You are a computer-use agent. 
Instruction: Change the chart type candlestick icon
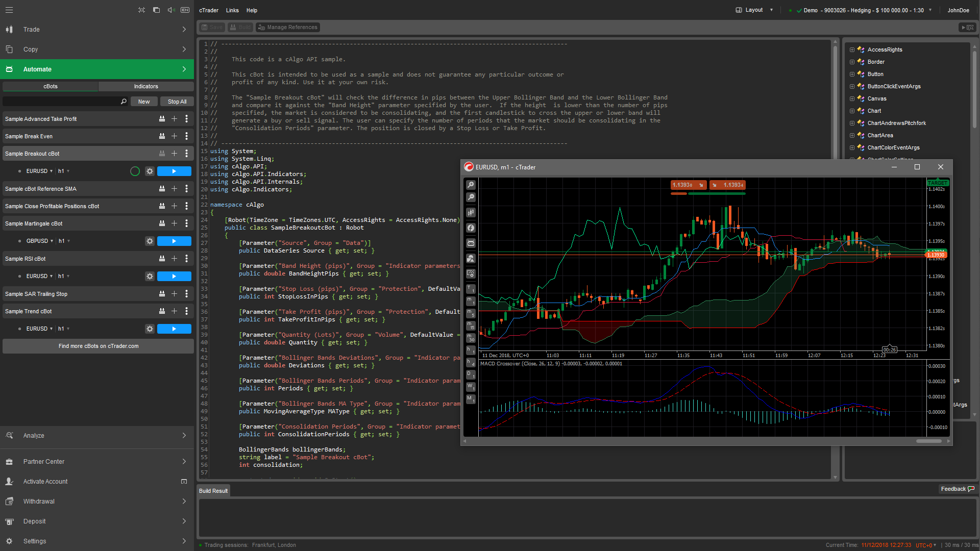471,212
